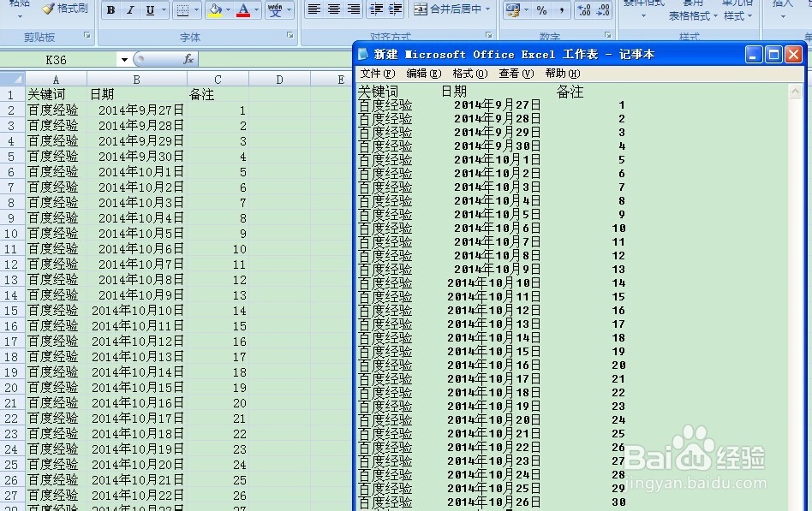Open Notepad 查看(V) menu
Screen dimensions: 812x511
tap(516, 74)
